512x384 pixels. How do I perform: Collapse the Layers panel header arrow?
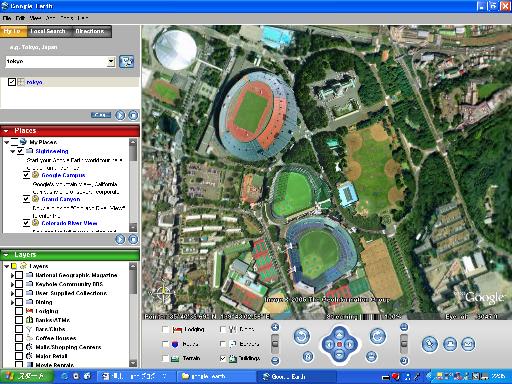6,255
